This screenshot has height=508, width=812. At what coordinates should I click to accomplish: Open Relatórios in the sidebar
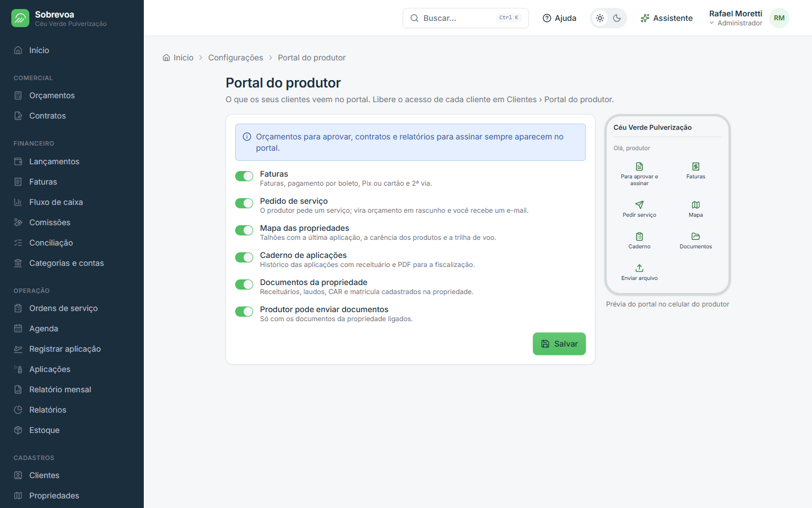[72, 410]
